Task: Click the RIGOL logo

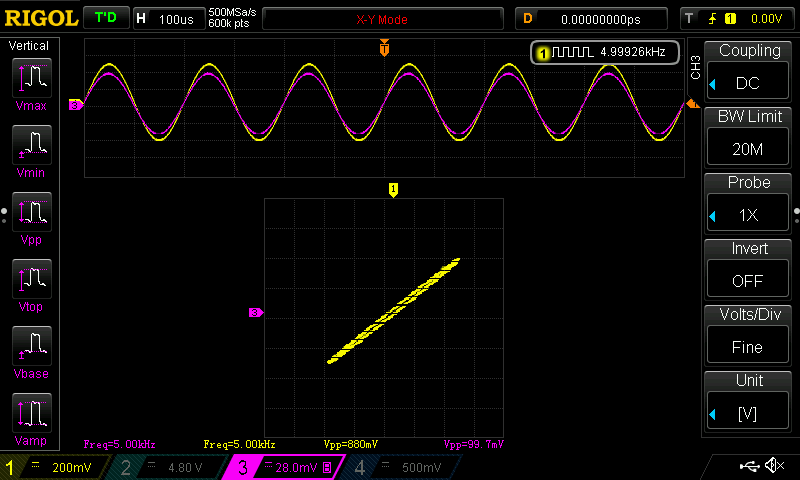Action: [41, 18]
